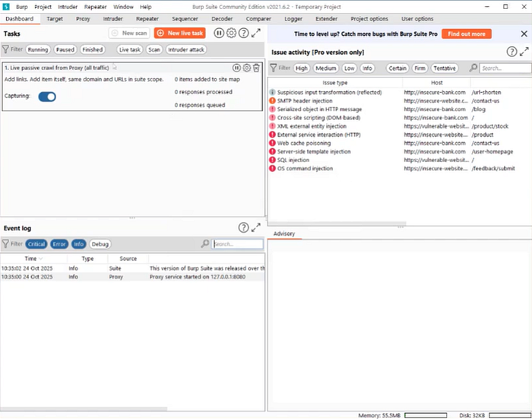Select the Web cache poisoning issue row

pyautogui.click(x=400, y=143)
